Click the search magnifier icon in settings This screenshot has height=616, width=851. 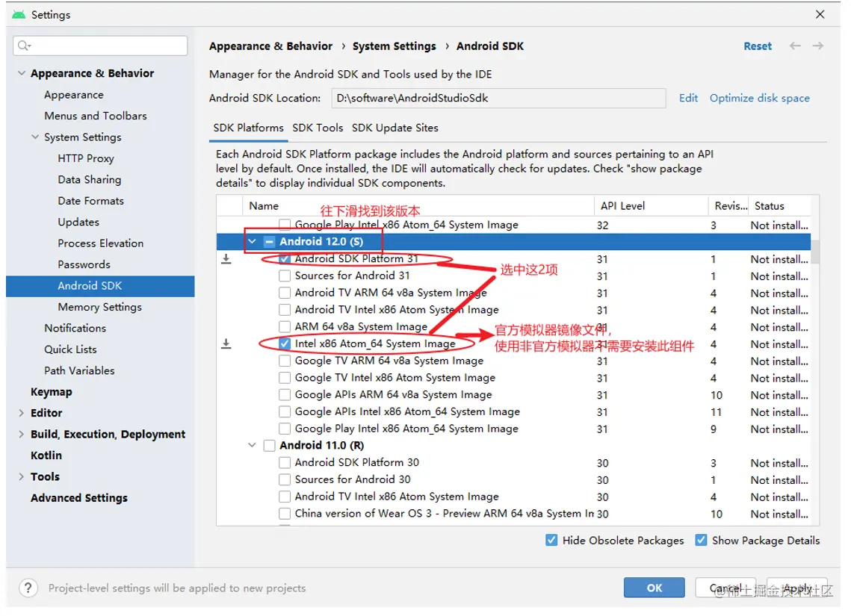coord(23,46)
